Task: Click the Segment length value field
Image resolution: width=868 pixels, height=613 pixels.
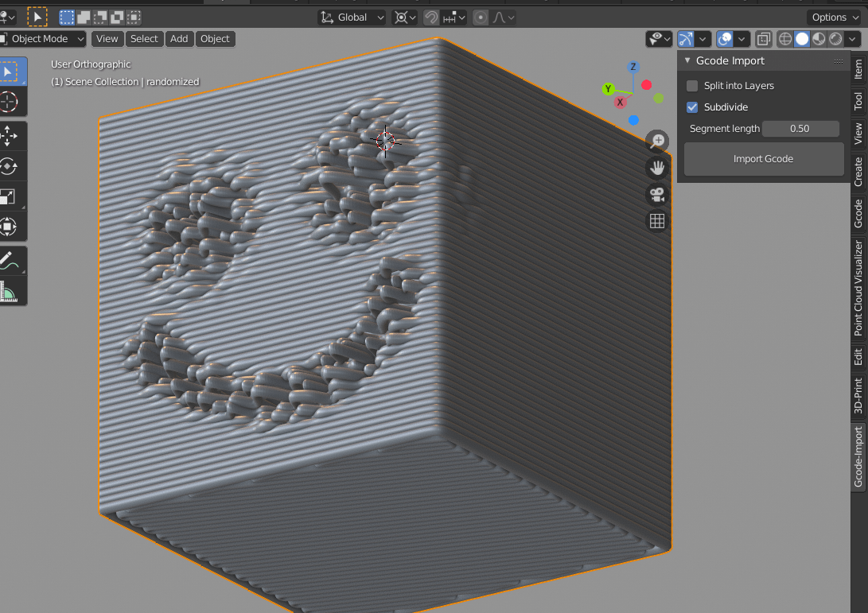Action: click(x=800, y=128)
